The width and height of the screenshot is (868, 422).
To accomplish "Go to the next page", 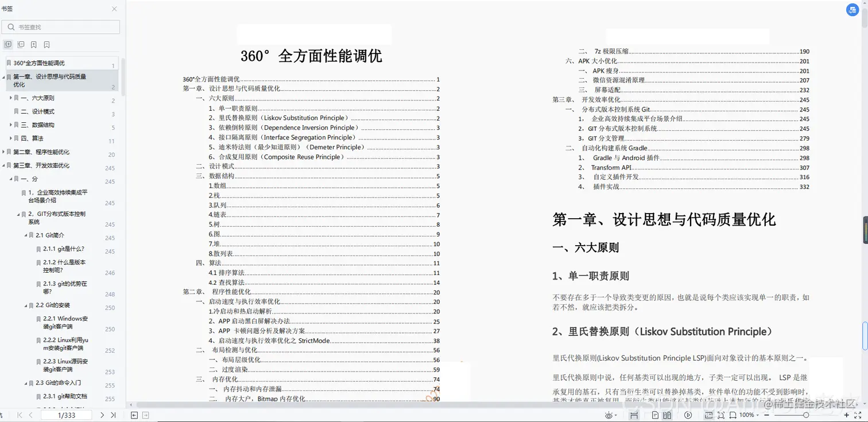I will tap(102, 415).
